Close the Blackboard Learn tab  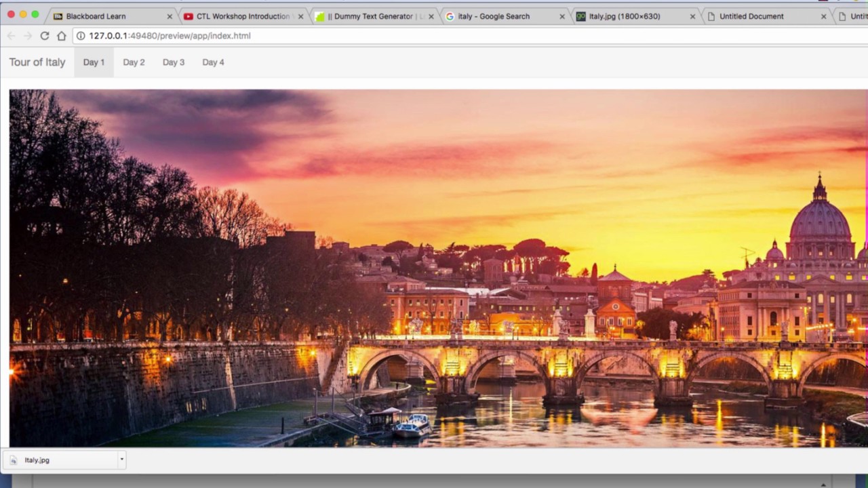[170, 16]
